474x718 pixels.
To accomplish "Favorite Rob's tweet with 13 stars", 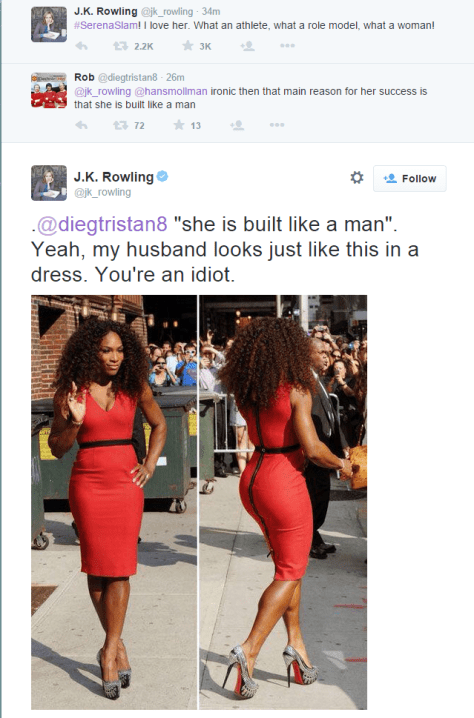I will pyautogui.click(x=179, y=125).
